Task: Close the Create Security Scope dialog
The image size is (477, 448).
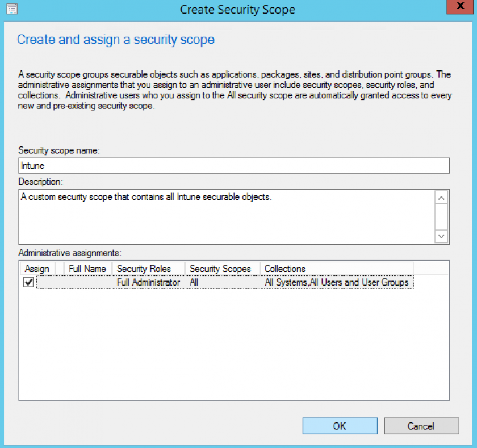Action: [x=459, y=6]
